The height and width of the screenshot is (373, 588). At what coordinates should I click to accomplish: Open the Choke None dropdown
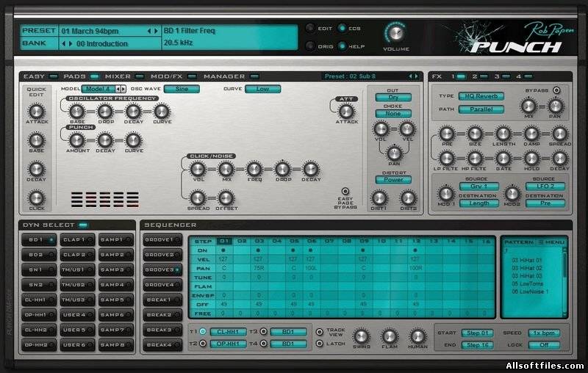[x=393, y=114]
